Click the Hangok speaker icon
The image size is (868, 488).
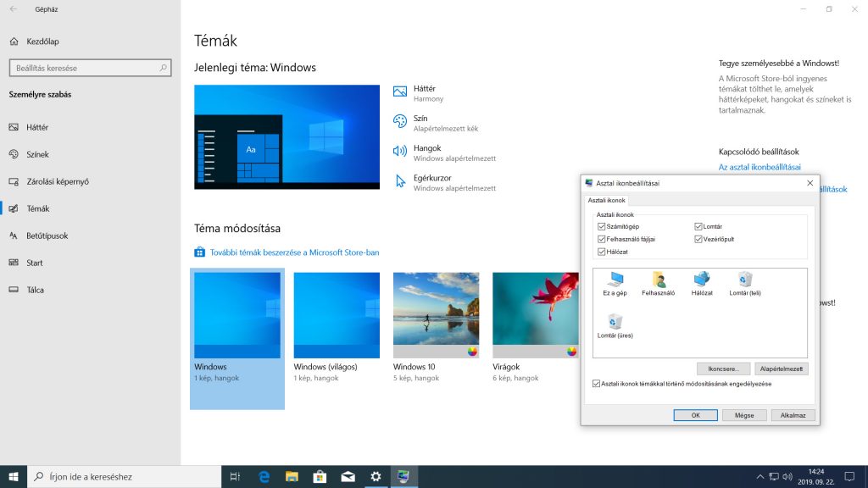[400, 151]
